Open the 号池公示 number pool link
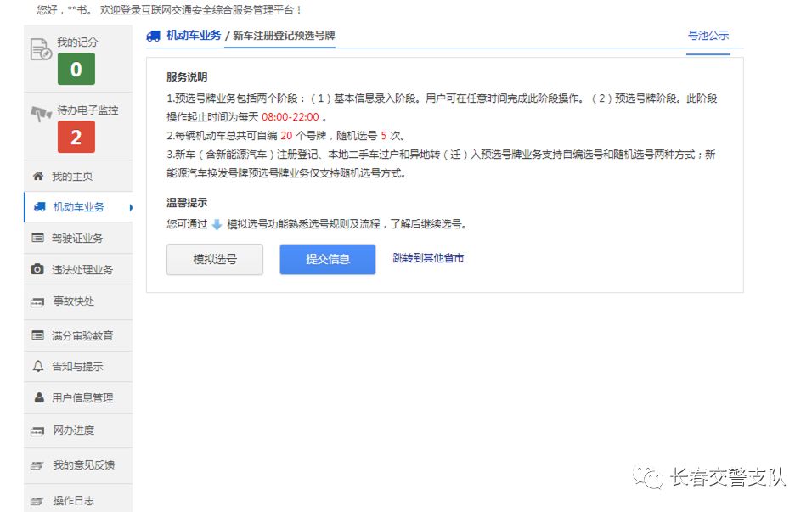 709,37
